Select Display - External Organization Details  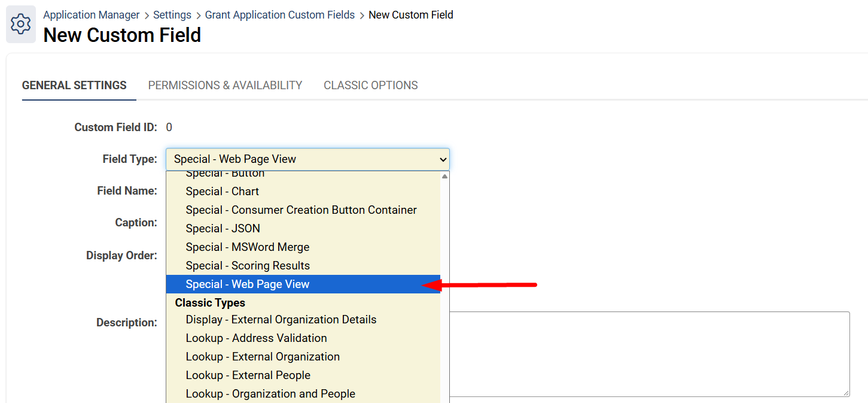pos(303,320)
